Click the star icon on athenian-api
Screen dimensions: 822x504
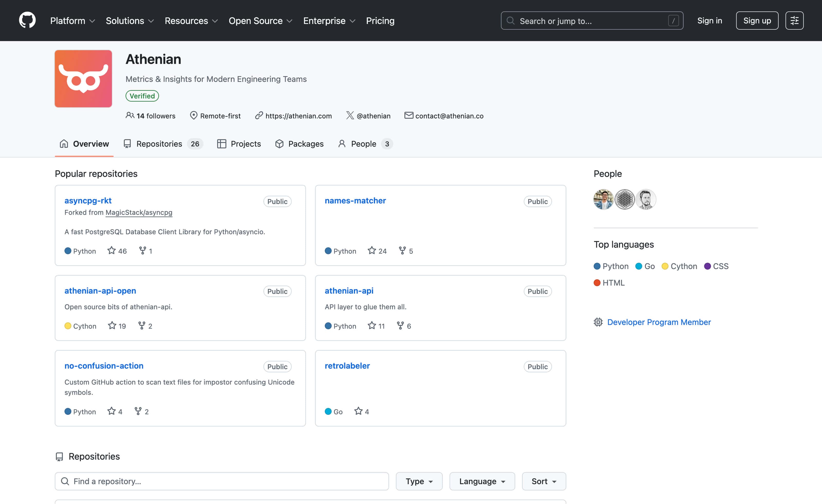point(372,325)
